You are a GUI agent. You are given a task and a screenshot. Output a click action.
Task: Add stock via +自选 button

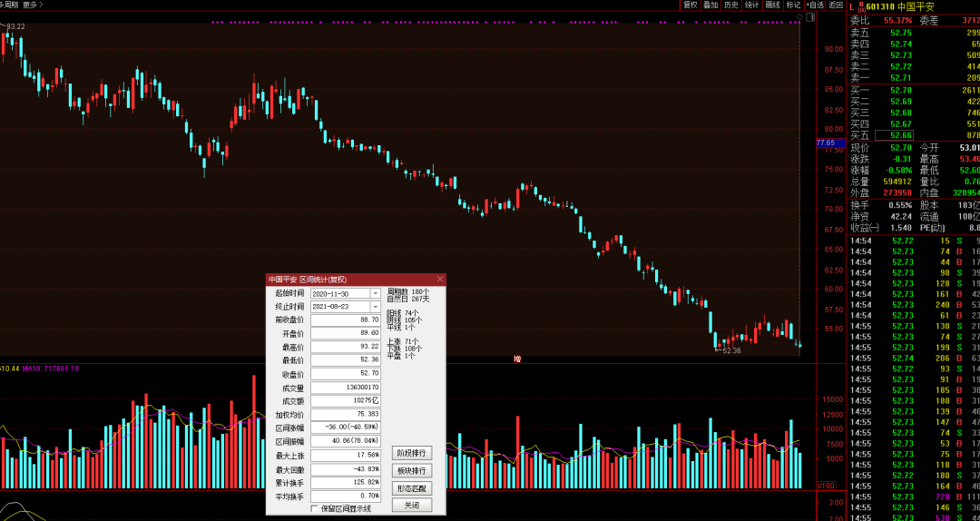[815, 5]
